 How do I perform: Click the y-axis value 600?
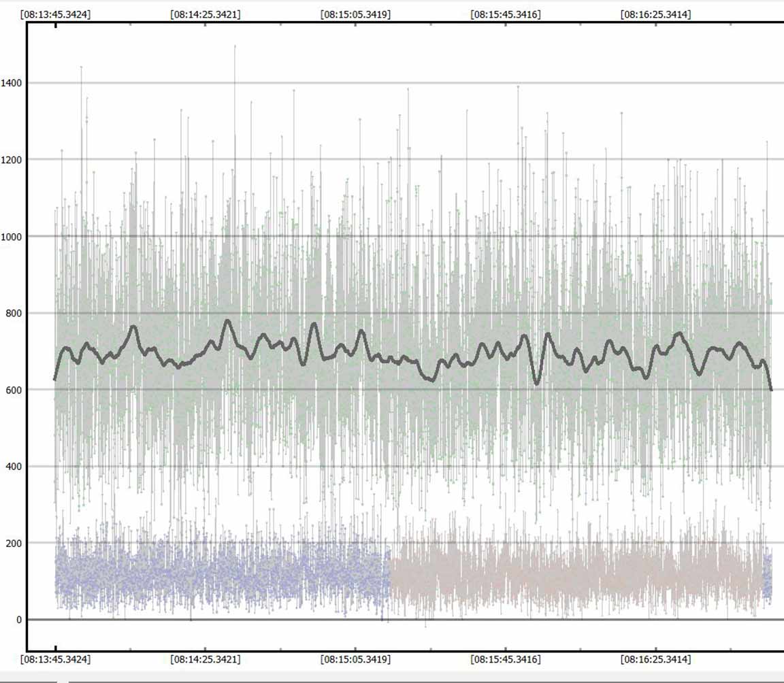point(14,390)
